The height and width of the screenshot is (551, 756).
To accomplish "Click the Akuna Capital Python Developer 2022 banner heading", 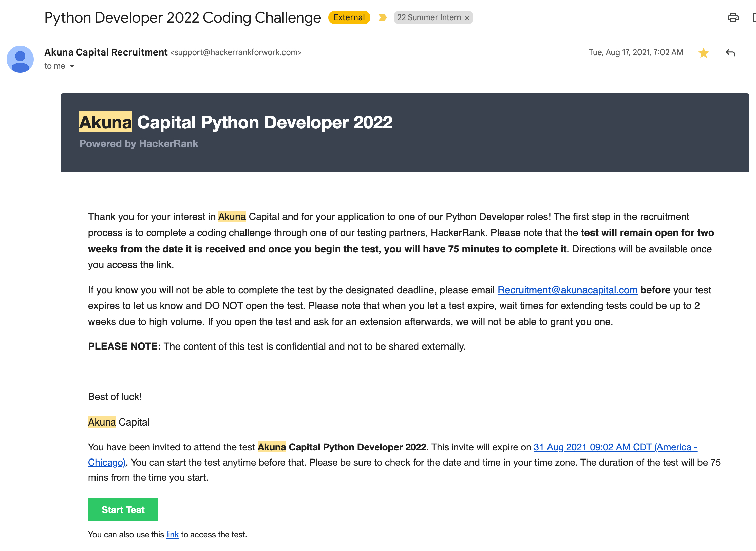I will tap(235, 122).
